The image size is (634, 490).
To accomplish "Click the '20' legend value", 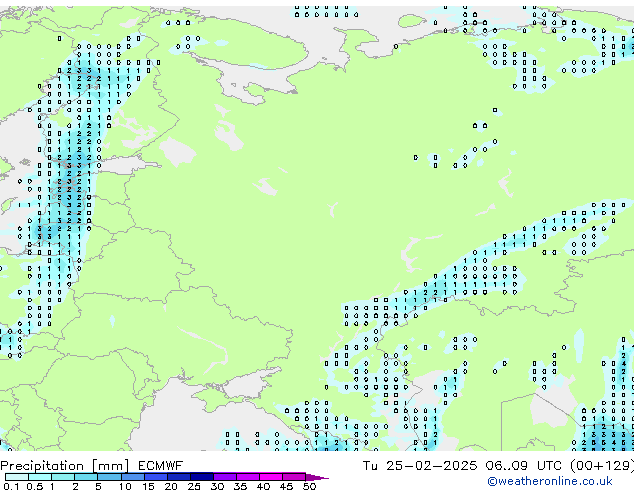I will [x=171, y=486].
